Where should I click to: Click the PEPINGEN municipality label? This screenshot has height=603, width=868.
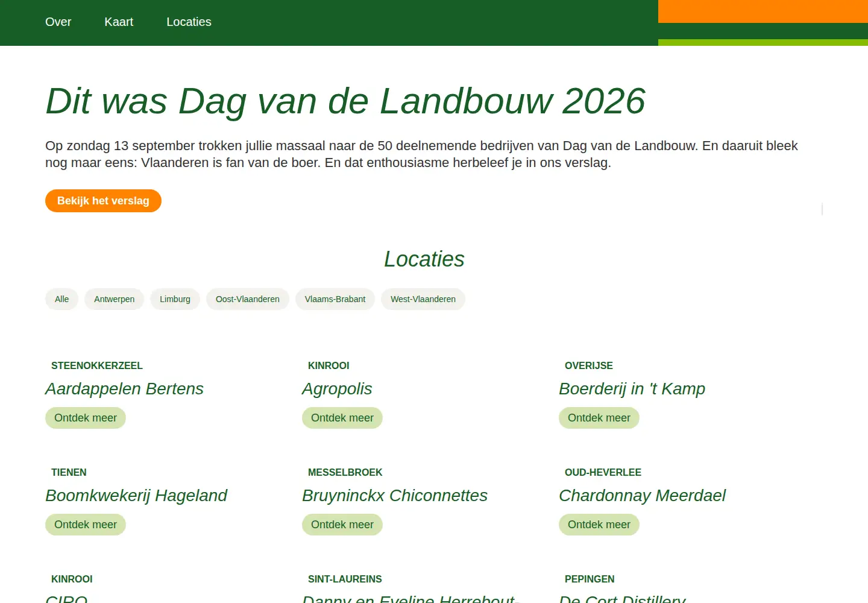click(x=590, y=579)
